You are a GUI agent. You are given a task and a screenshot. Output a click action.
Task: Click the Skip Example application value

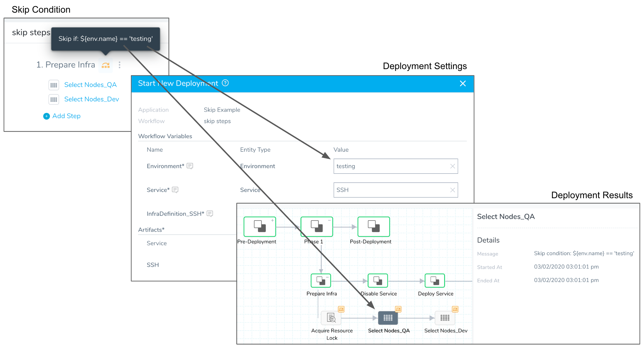click(x=222, y=110)
